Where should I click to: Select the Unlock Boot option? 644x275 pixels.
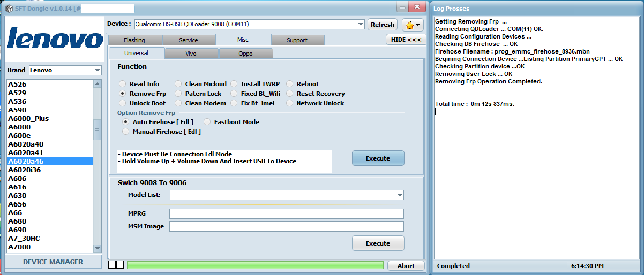point(123,103)
